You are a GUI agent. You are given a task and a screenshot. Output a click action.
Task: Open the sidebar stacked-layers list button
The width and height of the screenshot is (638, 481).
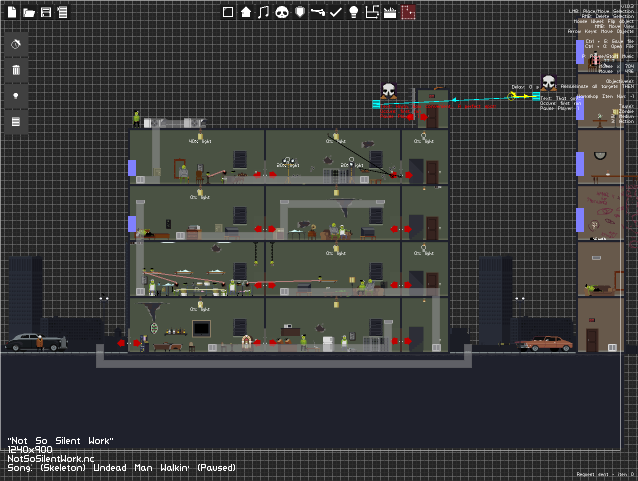(x=16, y=122)
